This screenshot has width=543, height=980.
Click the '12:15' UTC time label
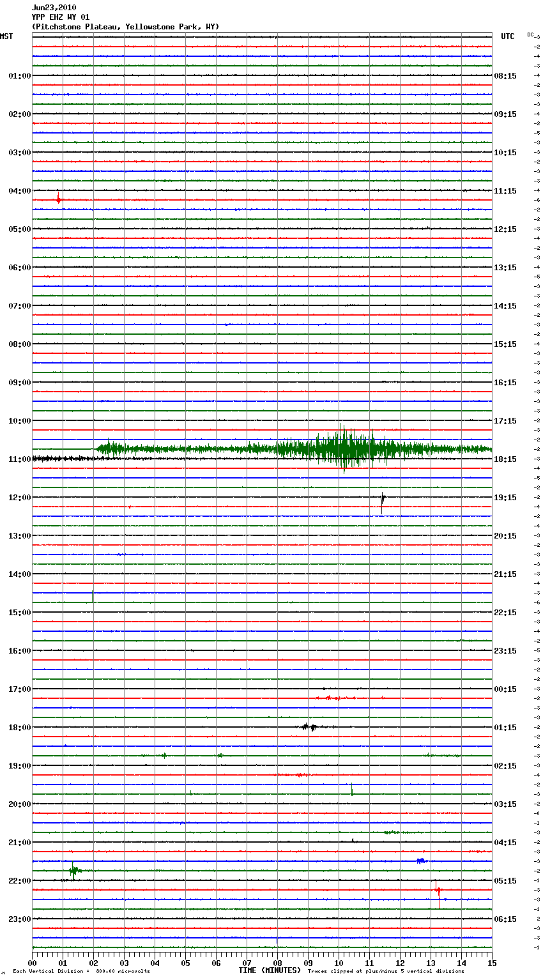click(x=505, y=229)
